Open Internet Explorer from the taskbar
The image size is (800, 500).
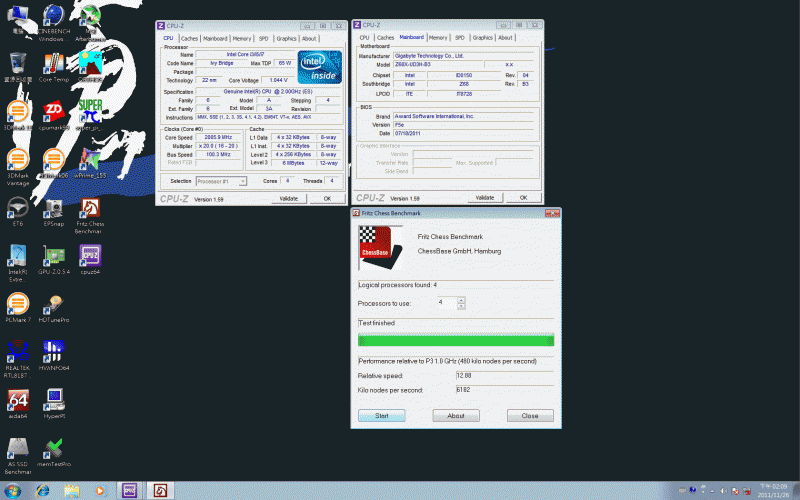point(43,491)
